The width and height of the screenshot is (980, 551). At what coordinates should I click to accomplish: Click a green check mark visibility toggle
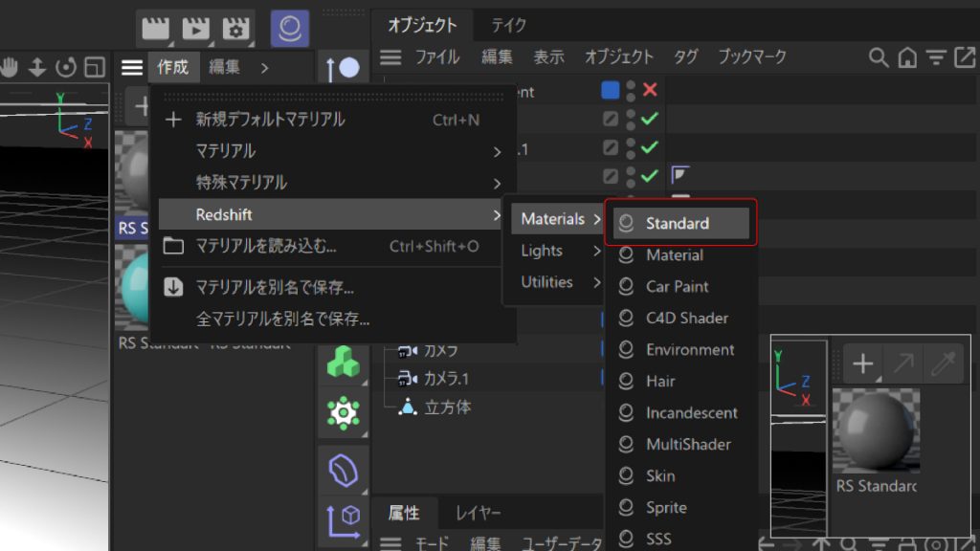pyautogui.click(x=648, y=119)
